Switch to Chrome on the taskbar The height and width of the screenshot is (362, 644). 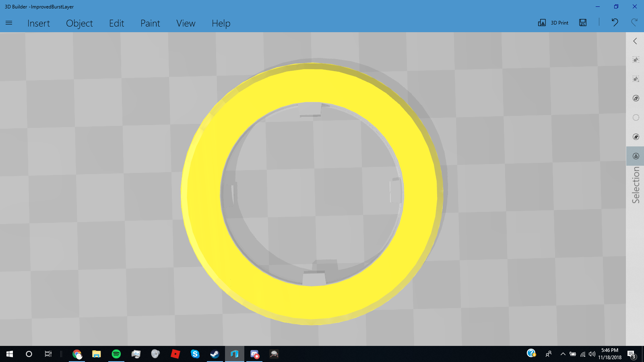pyautogui.click(x=77, y=354)
